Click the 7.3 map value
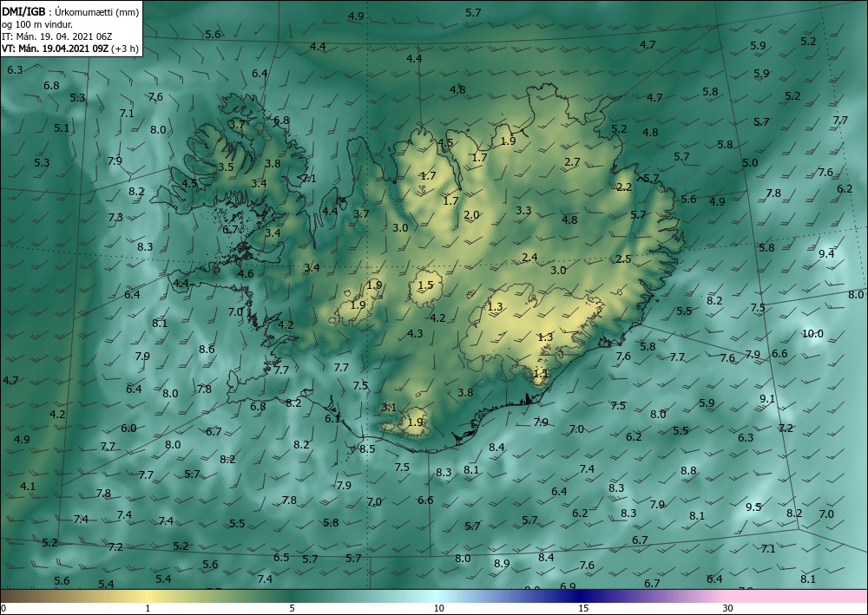 [115, 218]
